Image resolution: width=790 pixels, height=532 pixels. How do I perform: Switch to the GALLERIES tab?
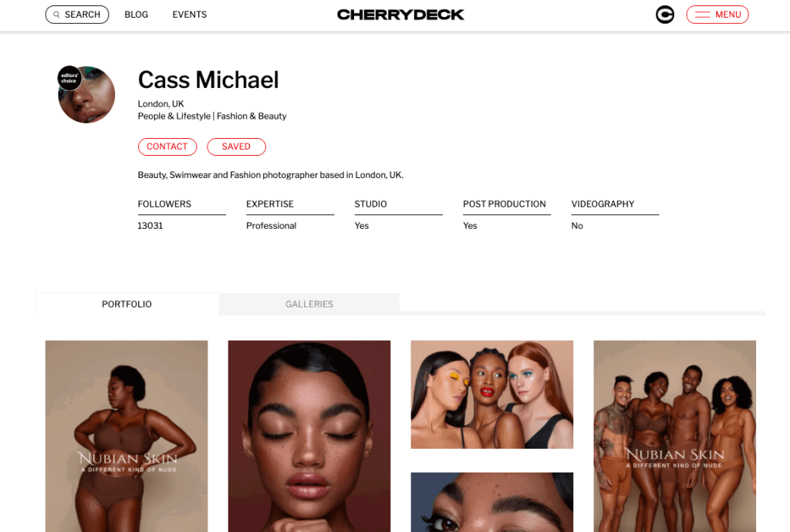[x=309, y=304]
